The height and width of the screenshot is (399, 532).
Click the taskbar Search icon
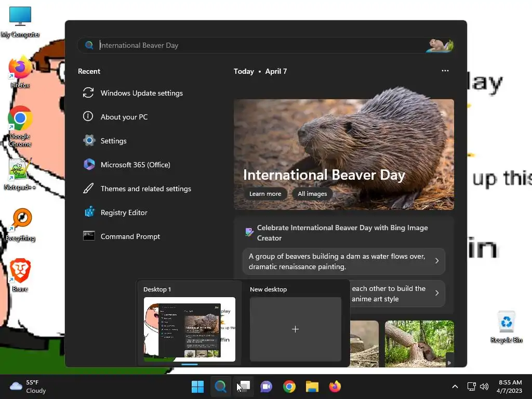tap(220, 387)
